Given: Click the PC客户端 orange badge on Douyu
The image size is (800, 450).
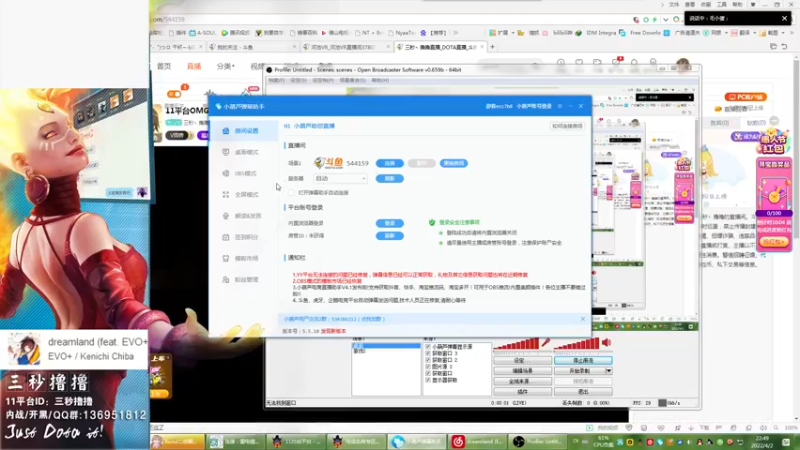Looking at the screenshot, I should [x=745, y=96].
